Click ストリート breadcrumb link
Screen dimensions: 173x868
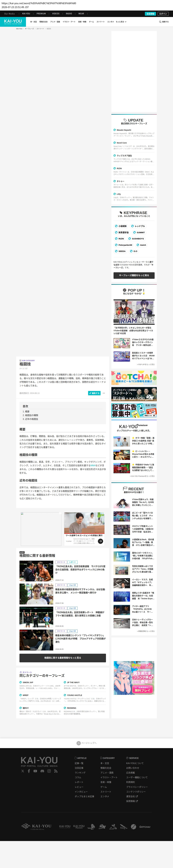(x=40, y=29)
